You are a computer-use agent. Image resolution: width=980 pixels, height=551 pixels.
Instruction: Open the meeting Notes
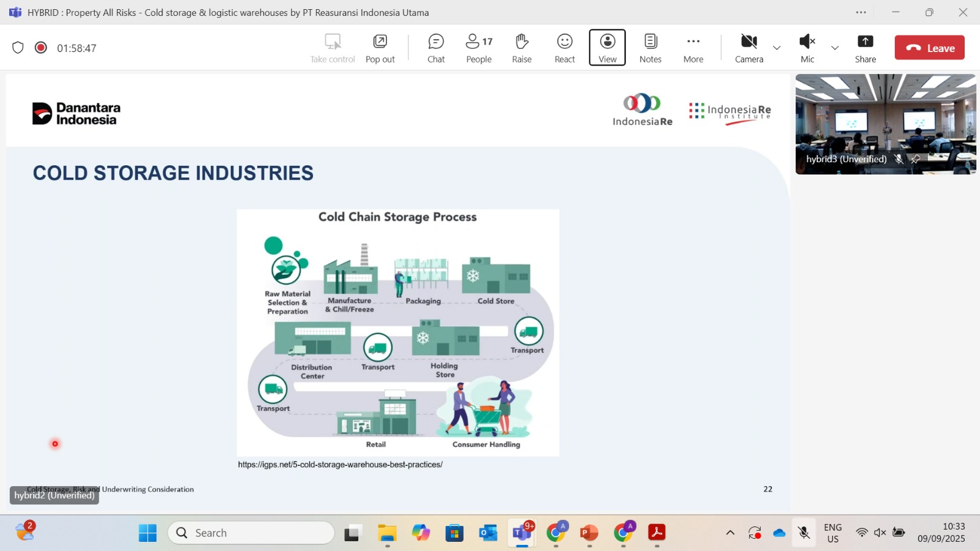click(x=650, y=48)
